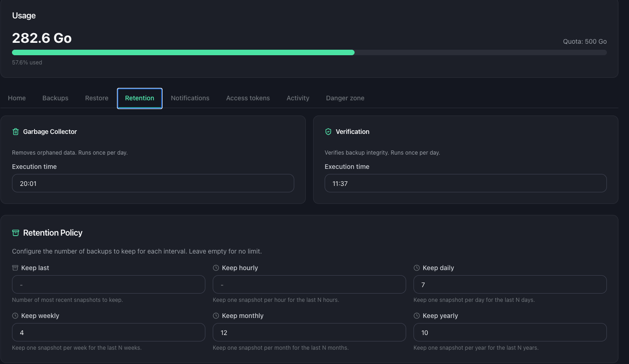Click the 'Quota: 500 Go' text
Image resolution: width=629 pixels, height=364 pixels.
[x=585, y=41]
